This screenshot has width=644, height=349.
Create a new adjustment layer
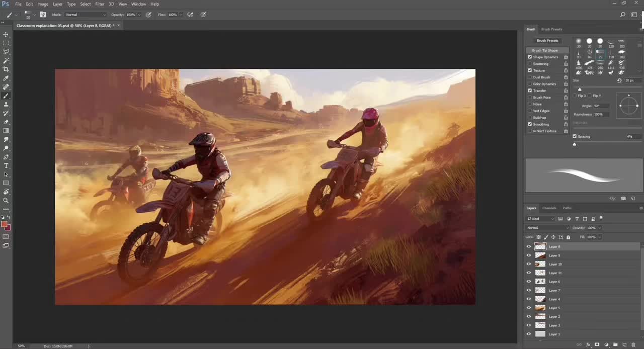606,345
